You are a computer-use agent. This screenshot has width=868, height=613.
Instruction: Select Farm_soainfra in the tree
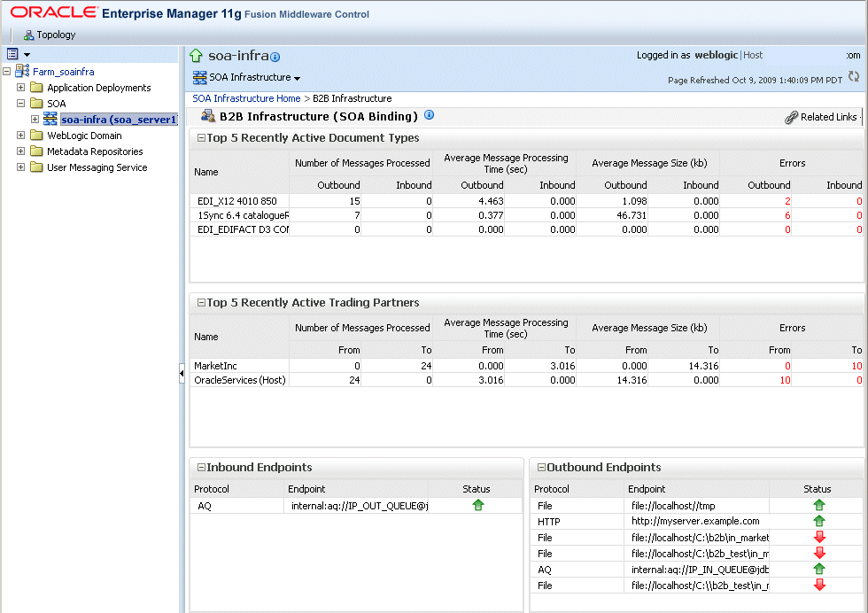pyautogui.click(x=63, y=72)
